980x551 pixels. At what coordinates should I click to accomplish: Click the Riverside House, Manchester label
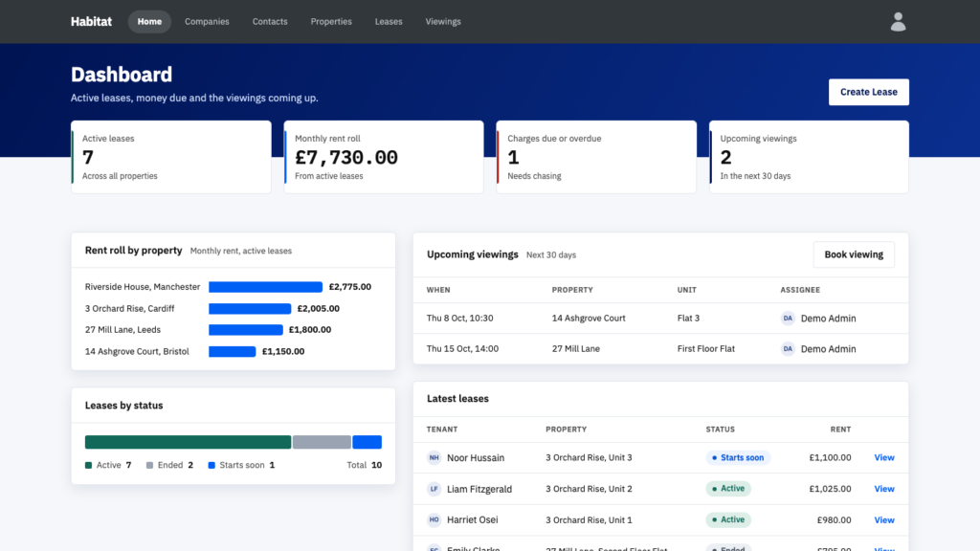143,287
